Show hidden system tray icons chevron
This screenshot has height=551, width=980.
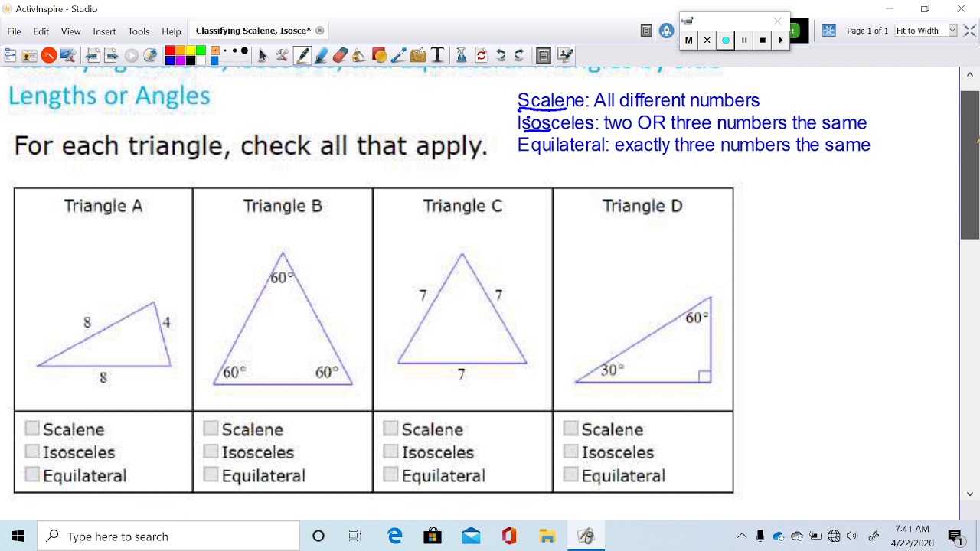pos(742,536)
